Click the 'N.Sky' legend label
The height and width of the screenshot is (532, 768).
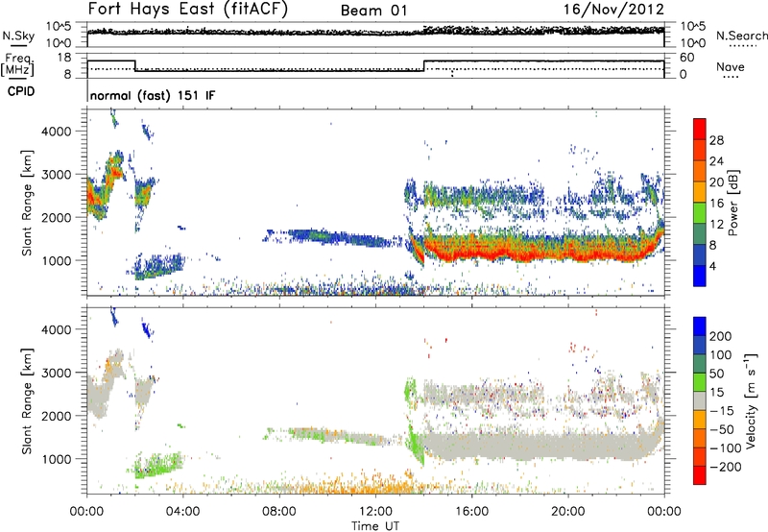point(18,36)
